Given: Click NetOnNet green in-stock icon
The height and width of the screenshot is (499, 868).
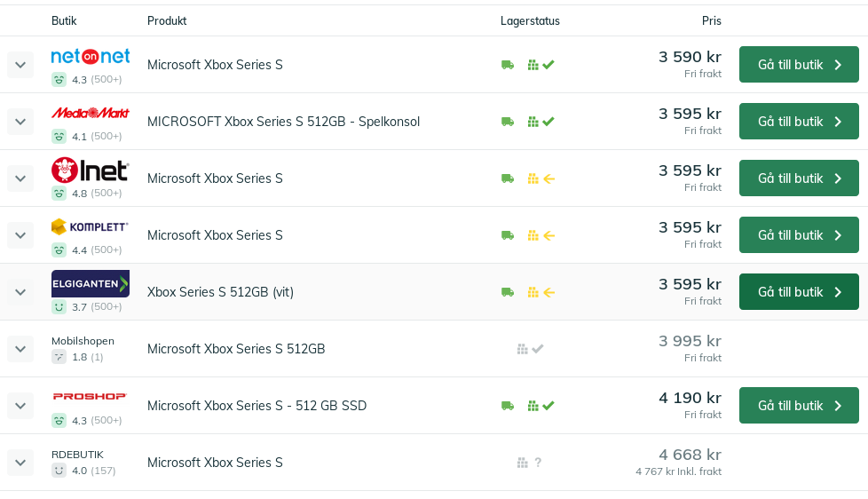Looking at the screenshot, I should tap(541, 65).
